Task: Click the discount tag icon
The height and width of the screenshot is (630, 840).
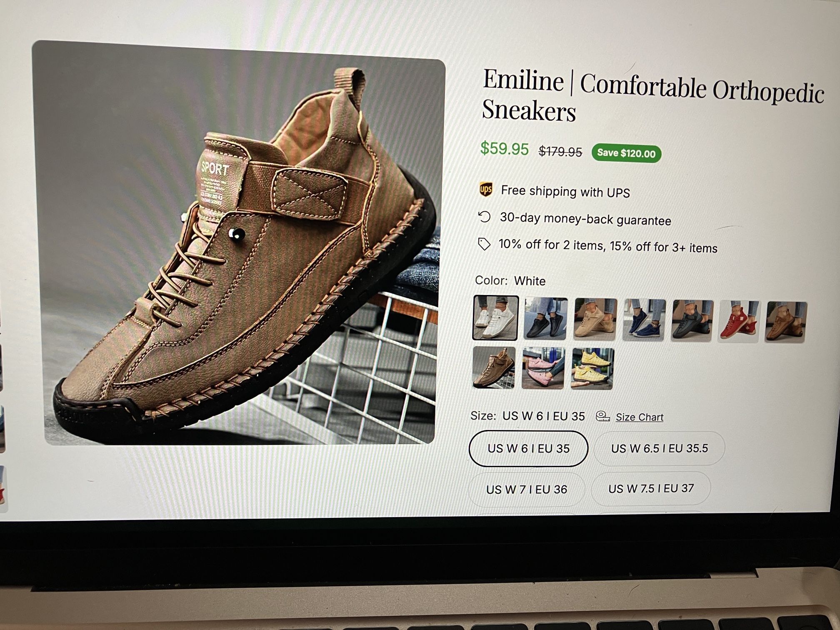Action: click(484, 244)
